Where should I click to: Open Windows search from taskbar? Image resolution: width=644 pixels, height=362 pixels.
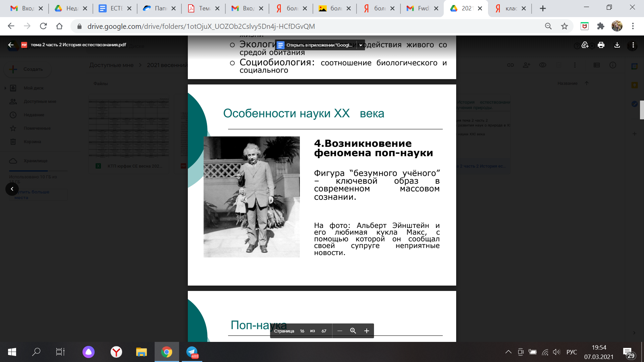36,352
